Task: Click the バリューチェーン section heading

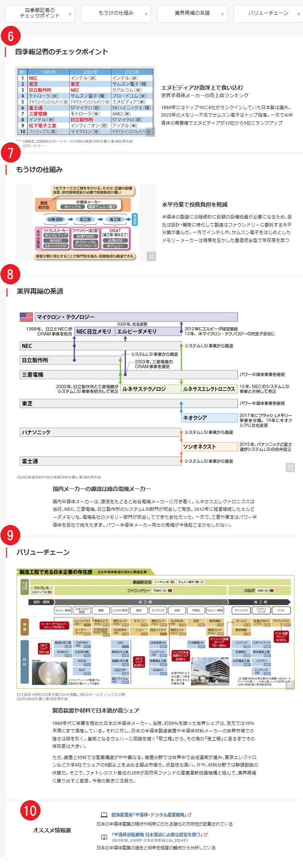Action: point(43,552)
